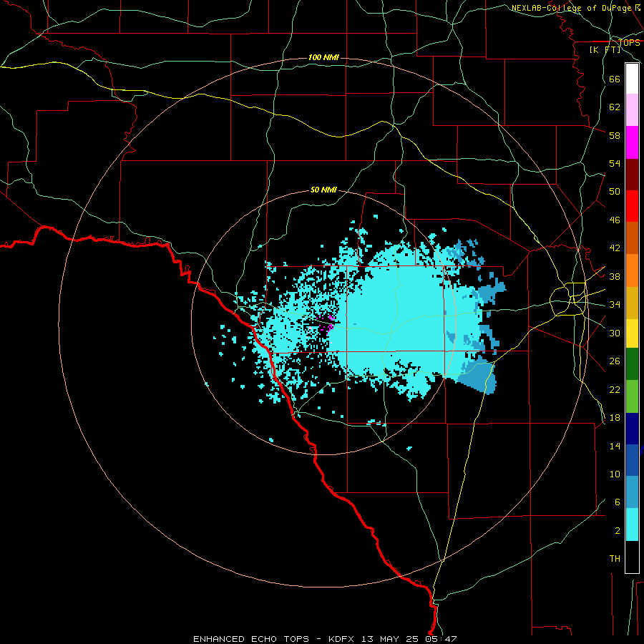Click the gold 34 kft legend swatch
Screen dimensions: 644x644
tap(632, 303)
